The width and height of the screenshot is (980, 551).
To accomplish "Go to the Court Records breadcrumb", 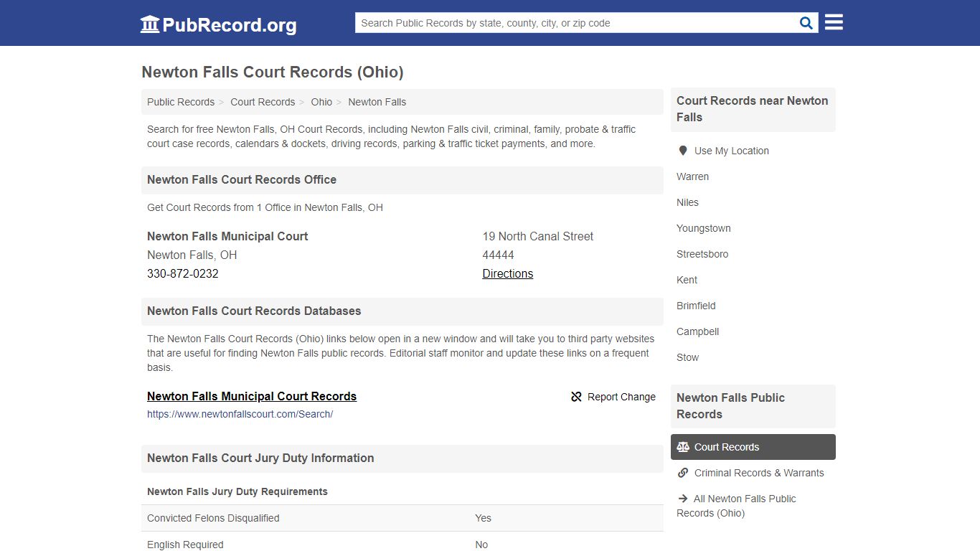I will coord(263,102).
